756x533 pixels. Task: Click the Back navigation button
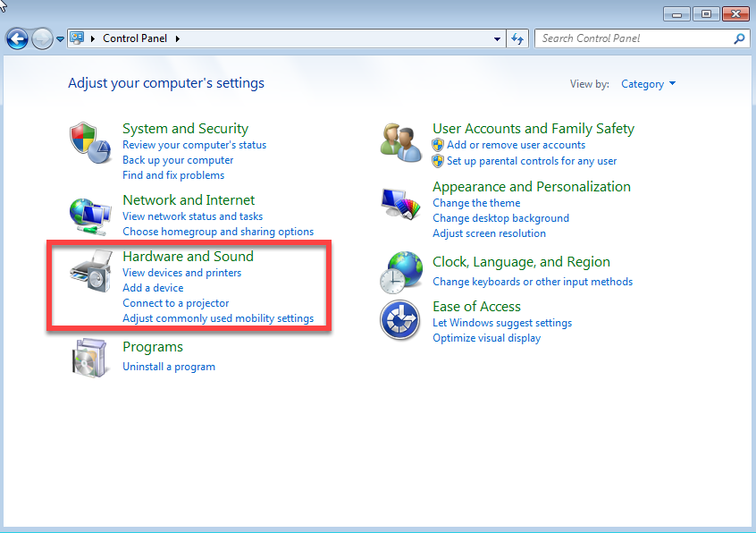coord(17,38)
